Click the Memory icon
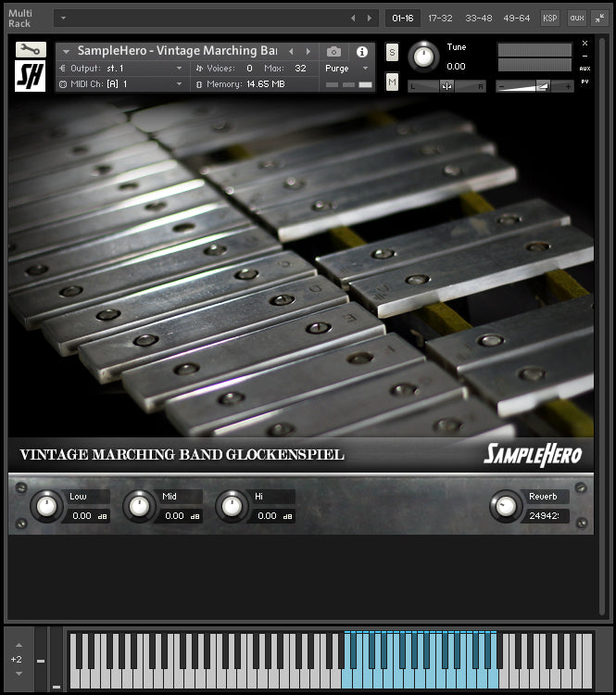Viewport: 616px width, 695px height. point(199,84)
